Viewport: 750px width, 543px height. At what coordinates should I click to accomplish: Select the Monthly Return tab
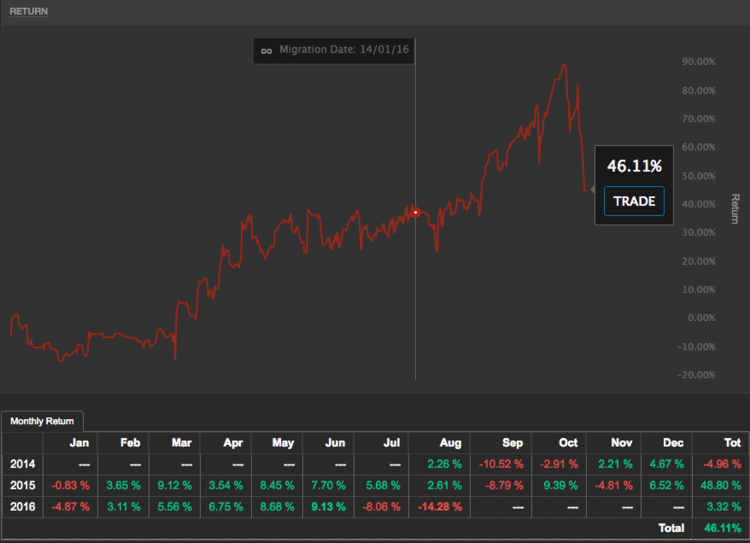(44, 422)
